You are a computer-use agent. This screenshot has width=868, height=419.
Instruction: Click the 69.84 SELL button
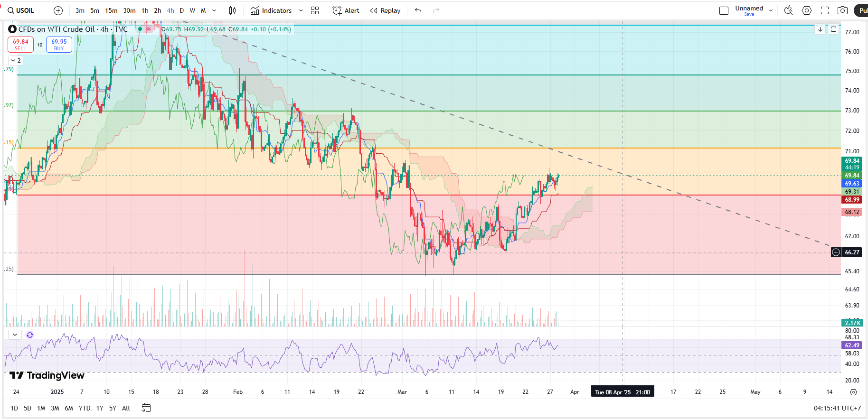(20, 45)
